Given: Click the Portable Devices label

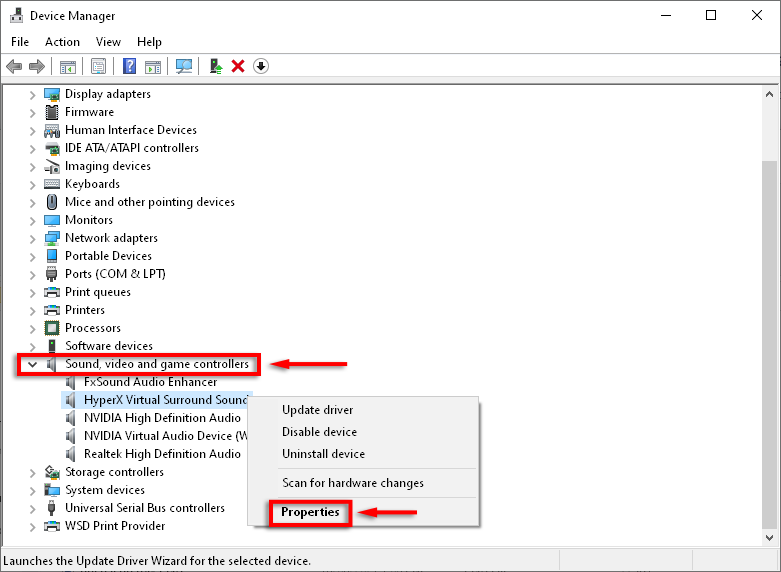Looking at the screenshot, I should pyautogui.click(x=108, y=256).
